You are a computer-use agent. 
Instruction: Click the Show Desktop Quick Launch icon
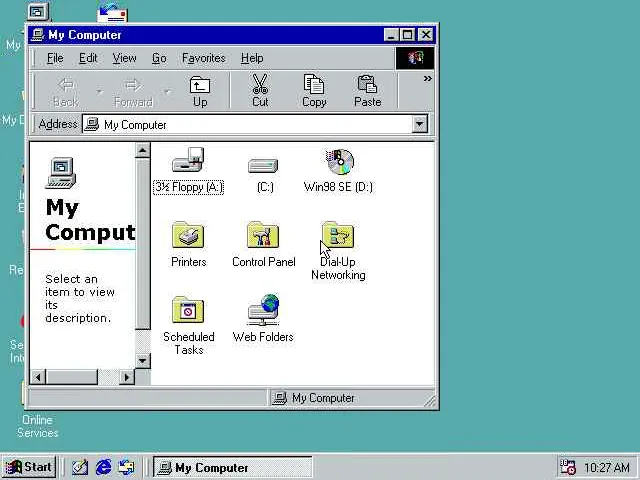point(80,467)
